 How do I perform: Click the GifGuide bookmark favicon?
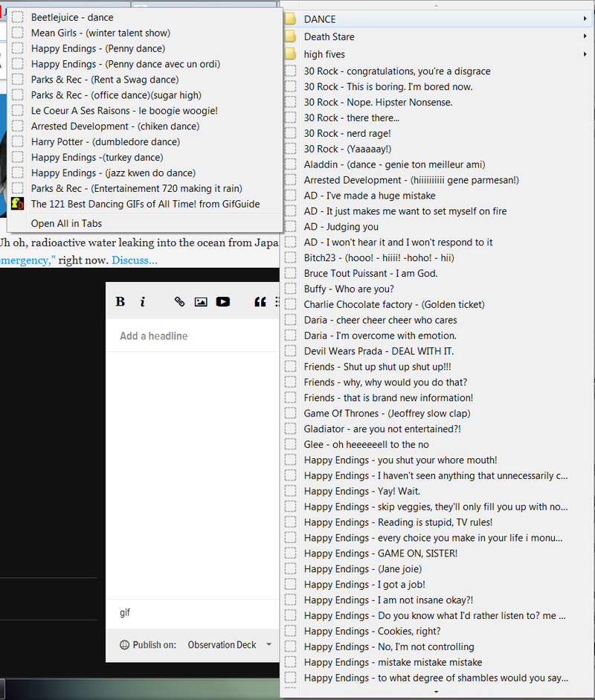pos(17,204)
